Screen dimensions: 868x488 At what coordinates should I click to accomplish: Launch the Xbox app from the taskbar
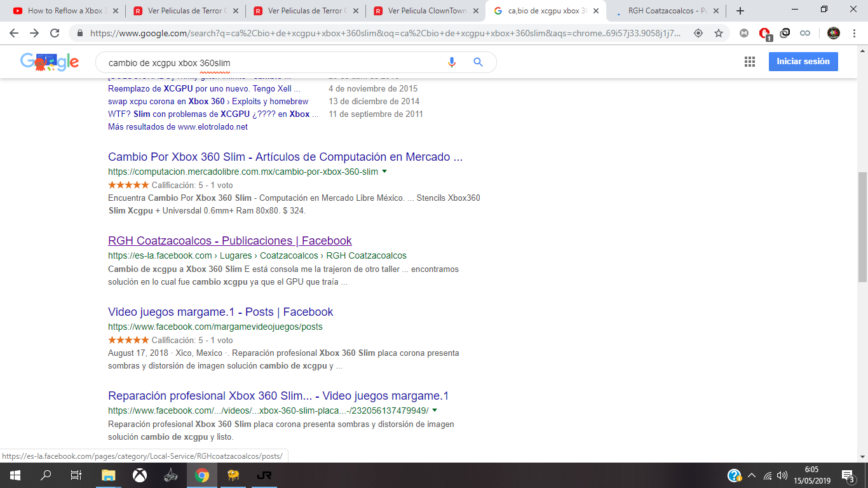point(140,475)
